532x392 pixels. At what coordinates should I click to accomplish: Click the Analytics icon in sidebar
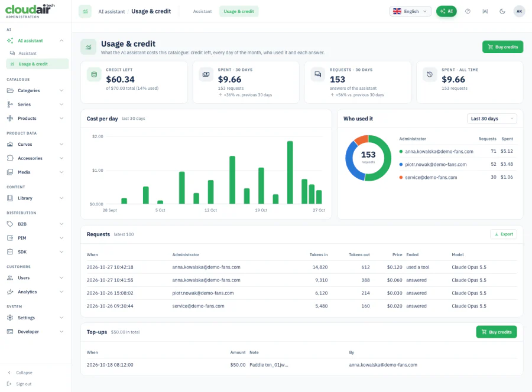[10, 292]
